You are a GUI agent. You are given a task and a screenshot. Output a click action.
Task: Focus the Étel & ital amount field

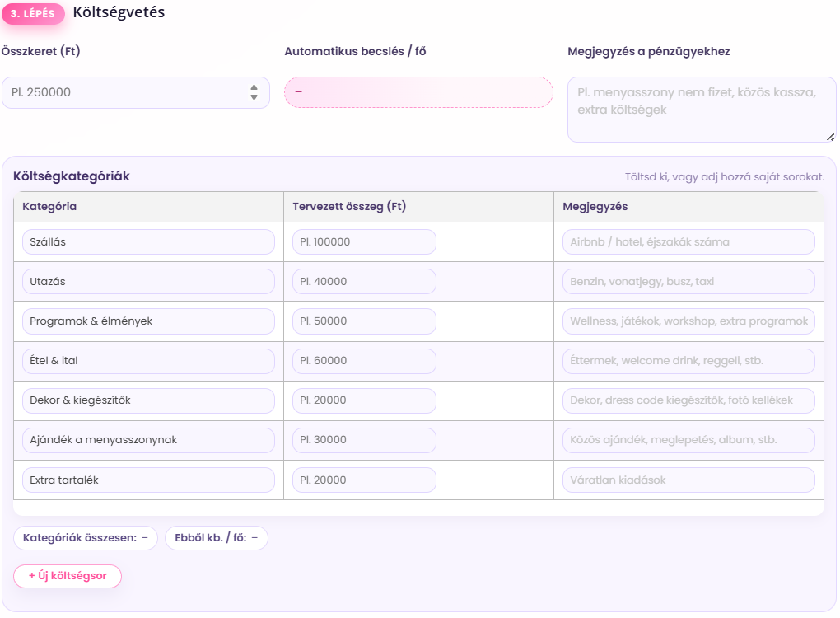364,361
